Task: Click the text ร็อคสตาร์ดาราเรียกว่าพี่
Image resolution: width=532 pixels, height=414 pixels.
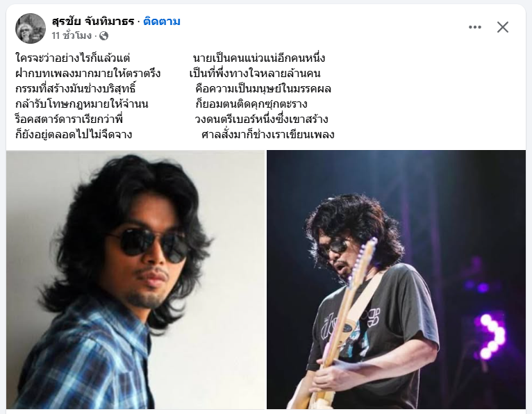Action: (69, 119)
